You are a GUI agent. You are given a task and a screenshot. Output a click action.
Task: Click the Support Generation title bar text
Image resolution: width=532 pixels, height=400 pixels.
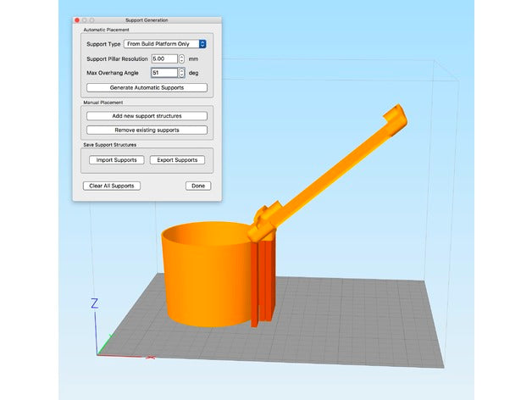tap(147, 20)
